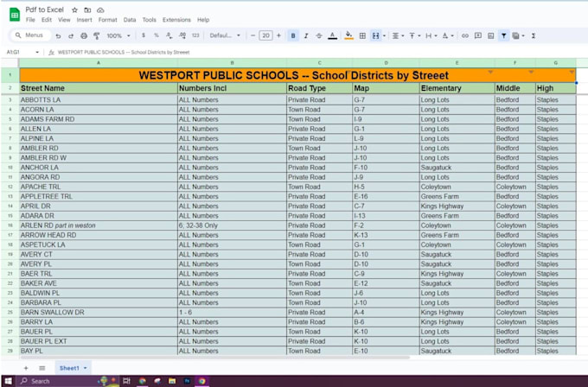Toggle the filter button
The height and width of the screenshot is (387, 588).
pyautogui.click(x=503, y=36)
